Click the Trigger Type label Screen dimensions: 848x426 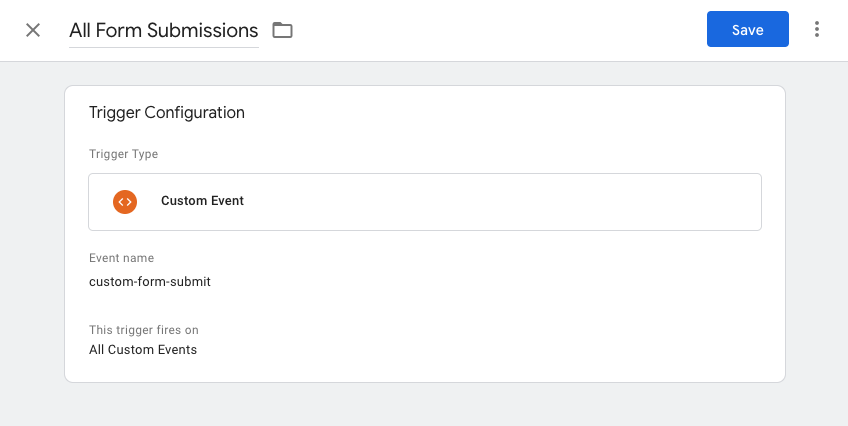pos(123,154)
